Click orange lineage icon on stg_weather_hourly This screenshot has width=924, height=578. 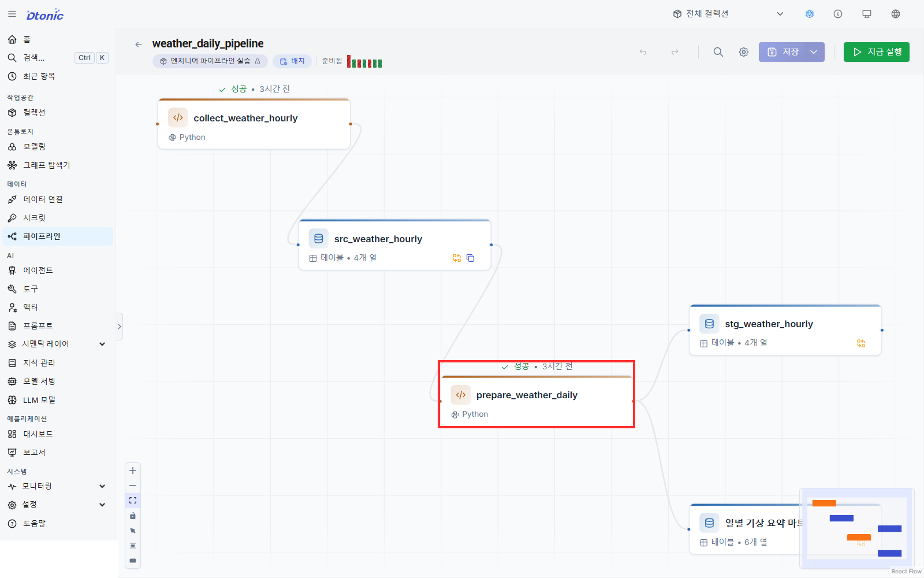point(861,343)
